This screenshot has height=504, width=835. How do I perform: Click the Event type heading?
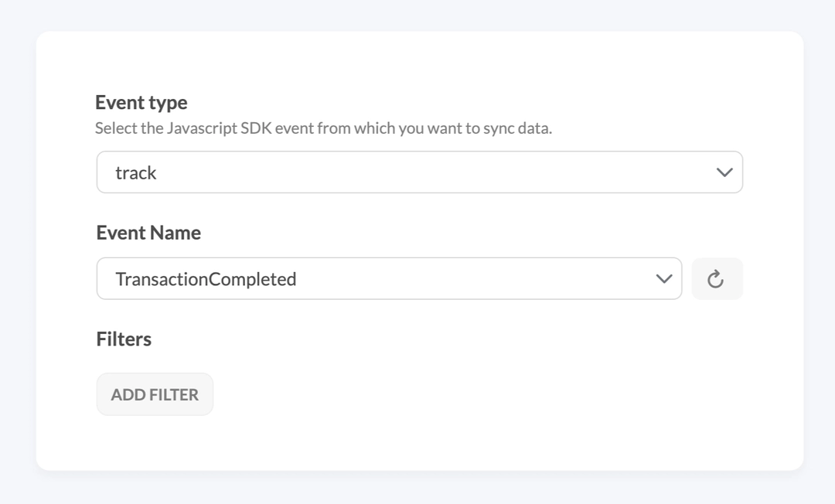pos(141,102)
